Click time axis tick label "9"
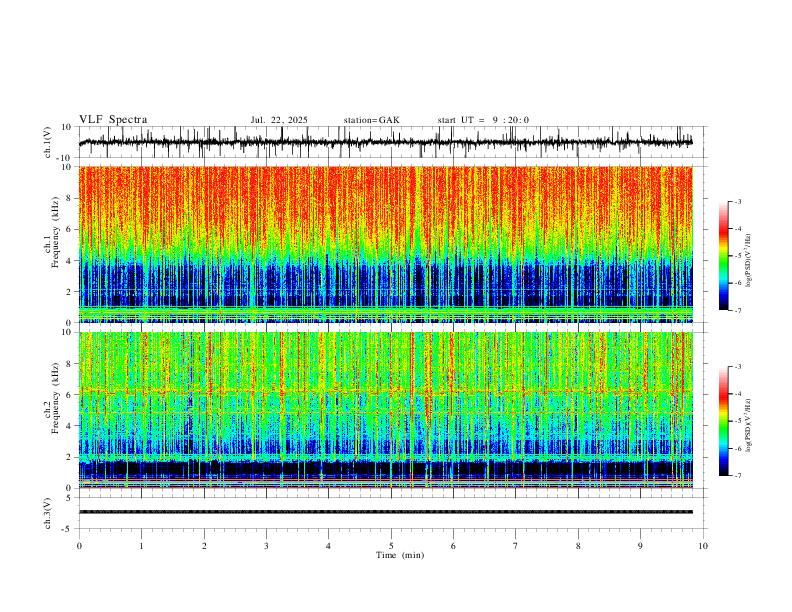Viewport: 792px width, 612px height. (x=640, y=546)
